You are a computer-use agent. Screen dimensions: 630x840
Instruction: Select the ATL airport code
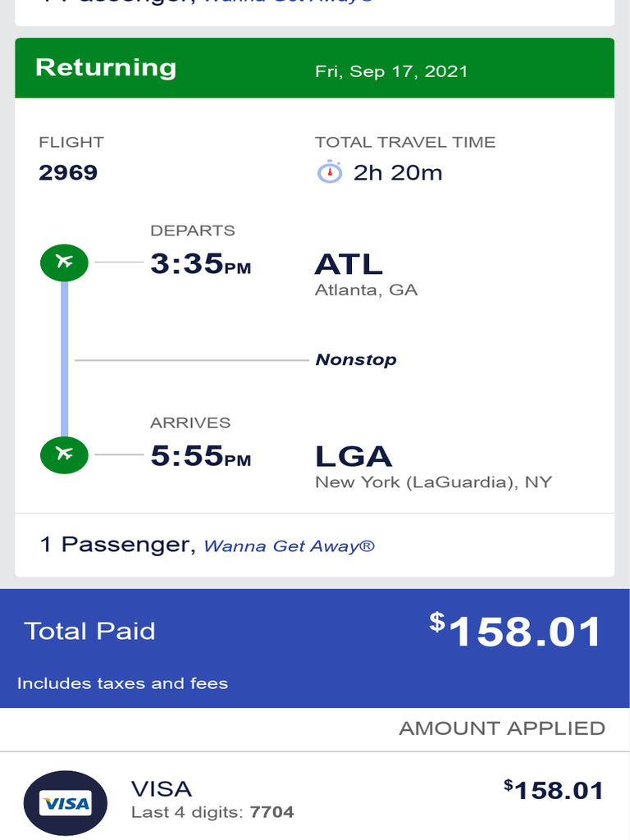pos(349,264)
